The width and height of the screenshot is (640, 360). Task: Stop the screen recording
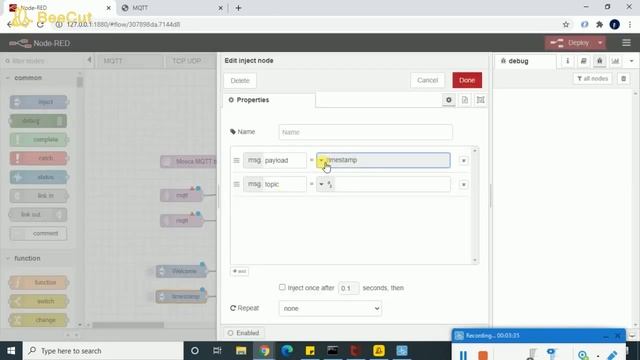(x=483, y=355)
